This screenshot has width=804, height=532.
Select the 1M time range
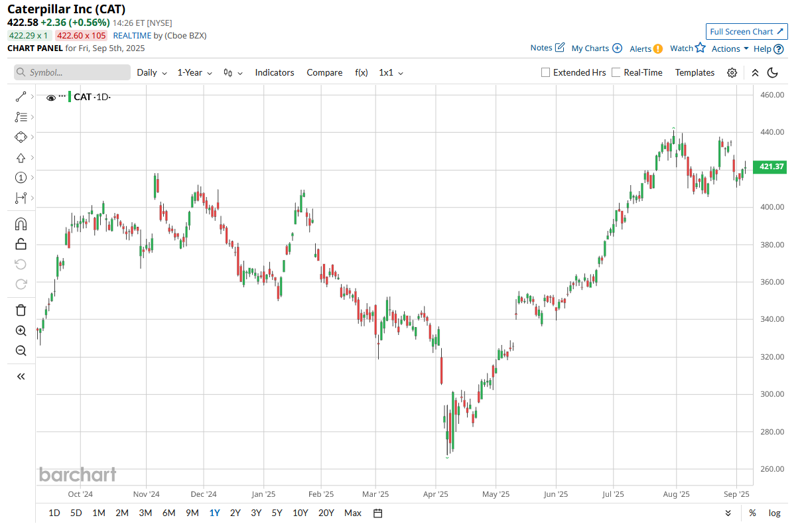point(99,513)
